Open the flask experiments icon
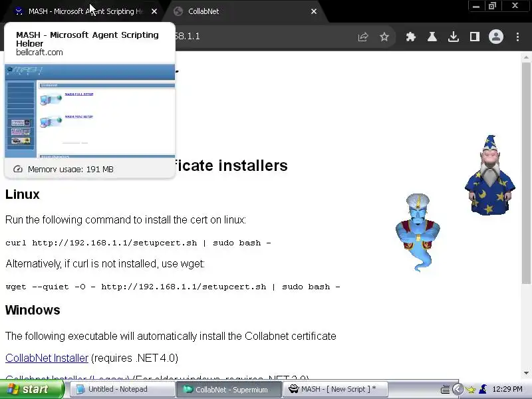Screen dimensions: 532x399 tap(432, 37)
